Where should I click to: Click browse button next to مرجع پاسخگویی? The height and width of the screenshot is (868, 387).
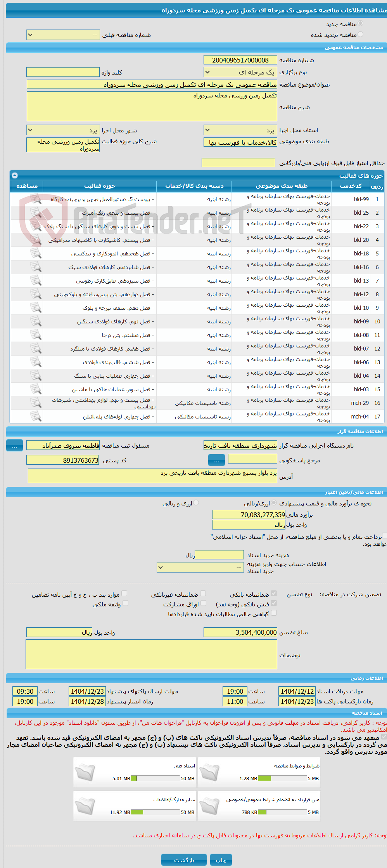click(217, 460)
